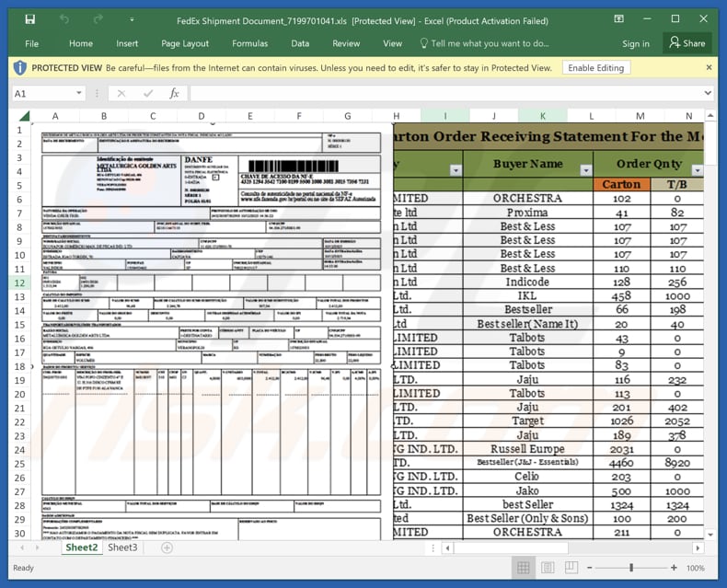Click Sign in link

tap(635, 43)
